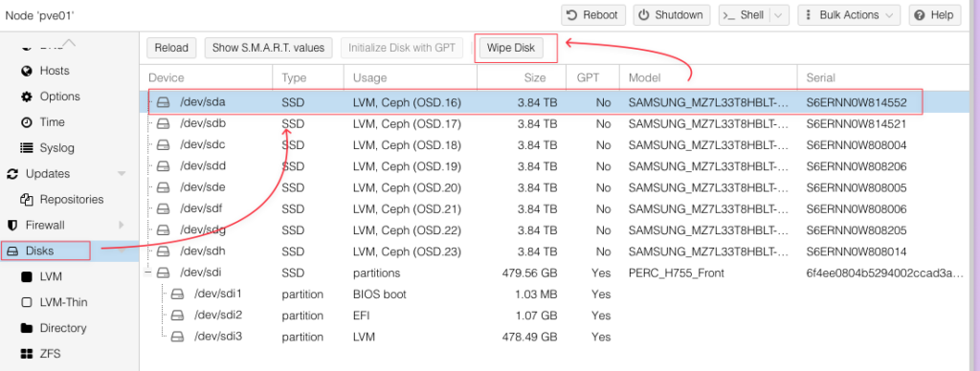Viewport: 980px width, 371px height.
Task: Sort by the Usage column header
Action: pyautogui.click(x=411, y=77)
